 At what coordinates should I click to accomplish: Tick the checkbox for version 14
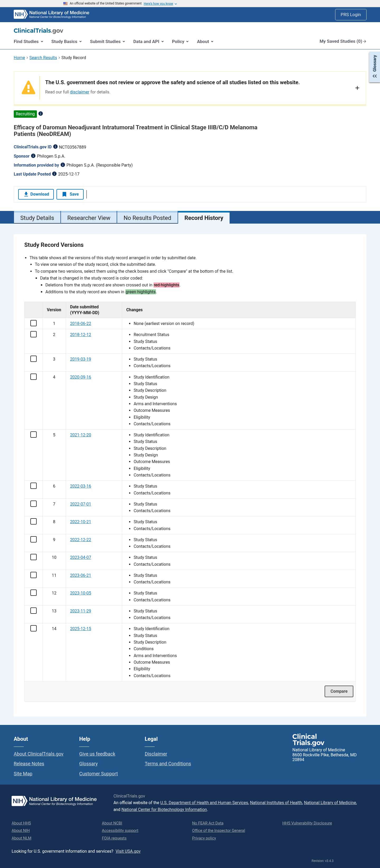(x=33, y=628)
